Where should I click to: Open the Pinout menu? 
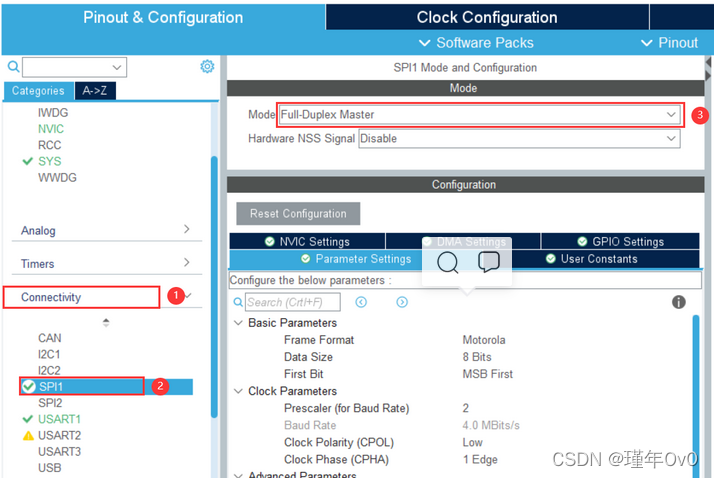pos(669,43)
